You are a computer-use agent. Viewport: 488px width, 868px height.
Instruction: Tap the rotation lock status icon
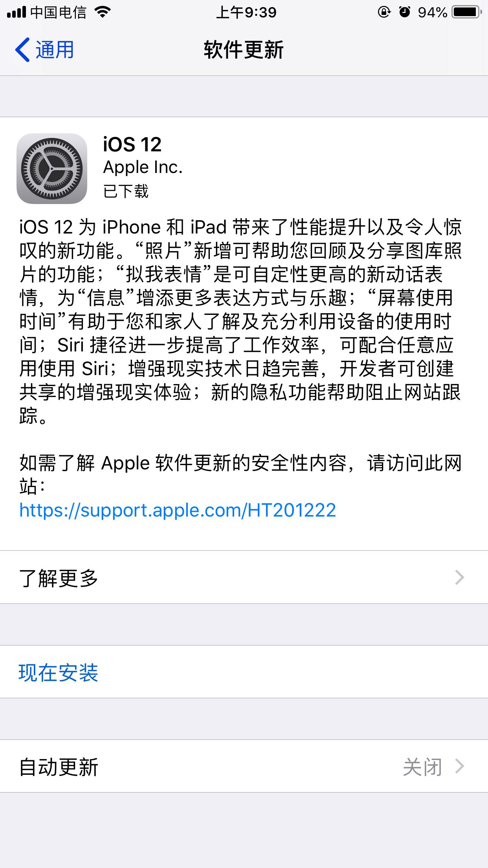click(384, 12)
